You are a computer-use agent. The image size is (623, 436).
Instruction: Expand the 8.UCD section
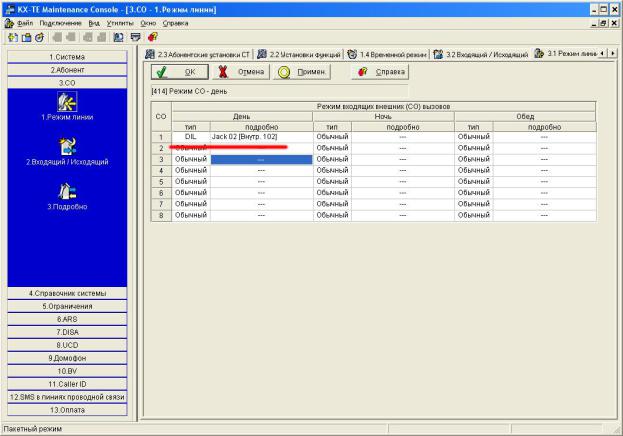click(67, 345)
